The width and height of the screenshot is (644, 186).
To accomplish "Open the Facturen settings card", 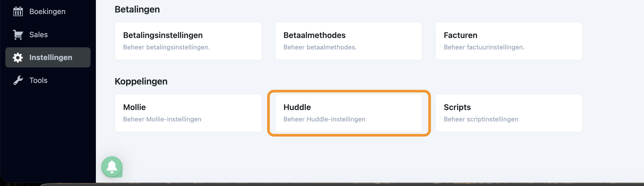I will tap(509, 41).
